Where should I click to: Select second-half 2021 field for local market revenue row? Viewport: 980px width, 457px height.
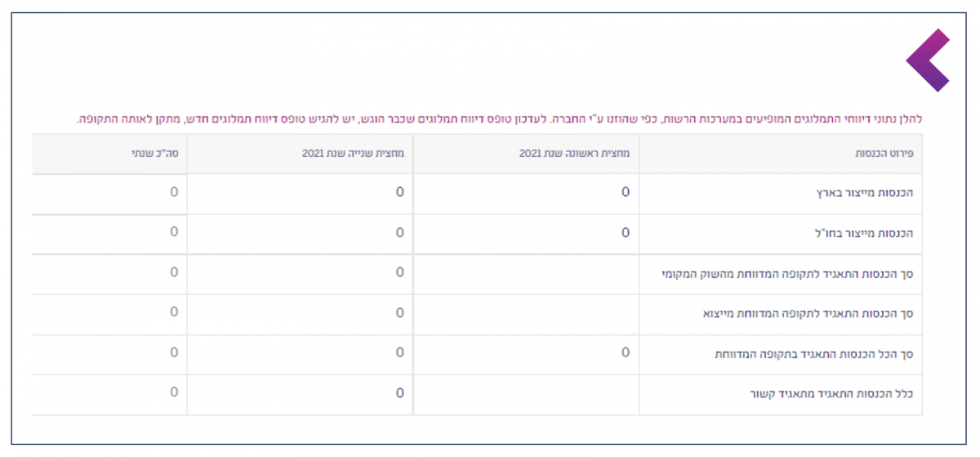point(301,272)
